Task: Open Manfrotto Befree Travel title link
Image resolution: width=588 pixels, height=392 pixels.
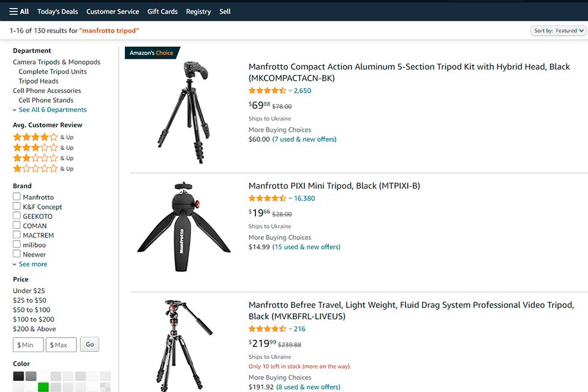Action: click(x=412, y=310)
